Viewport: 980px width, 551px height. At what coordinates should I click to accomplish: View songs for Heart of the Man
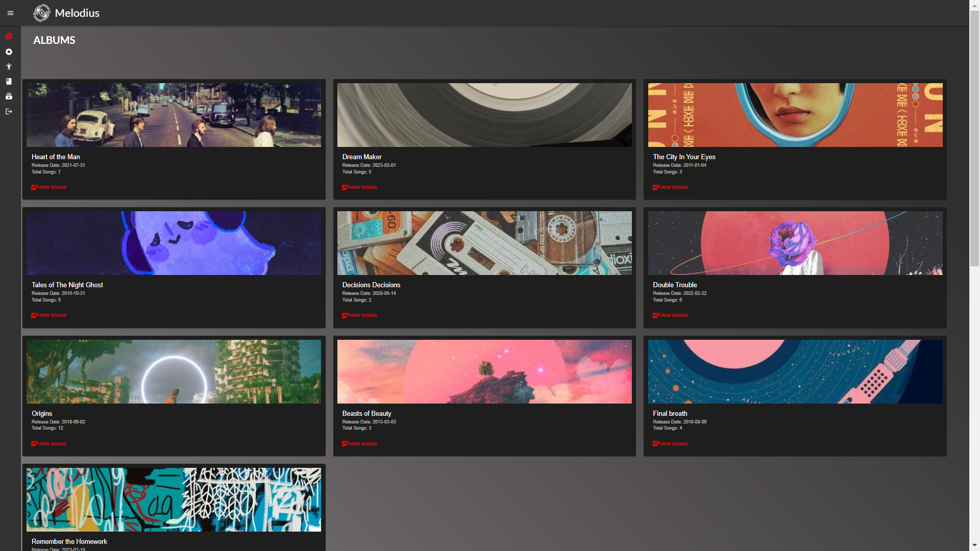pos(48,187)
